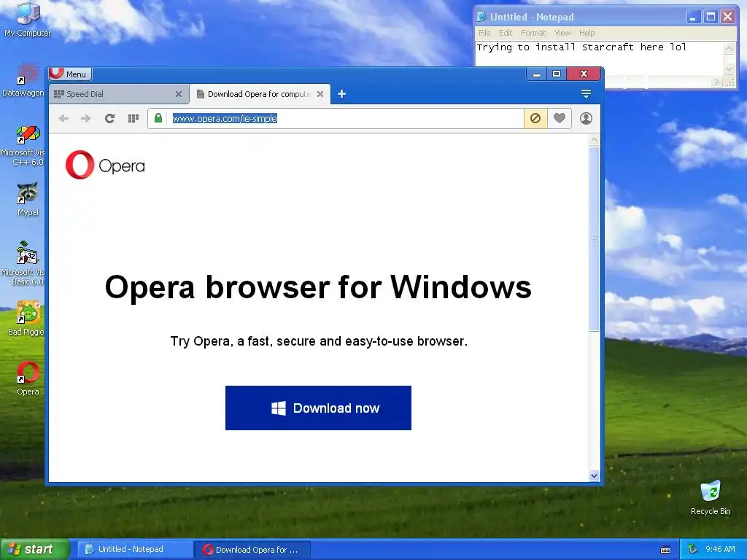The image size is (747, 560).
Task: Click the system tray icon beside the clock
Action: pyautogui.click(x=692, y=550)
